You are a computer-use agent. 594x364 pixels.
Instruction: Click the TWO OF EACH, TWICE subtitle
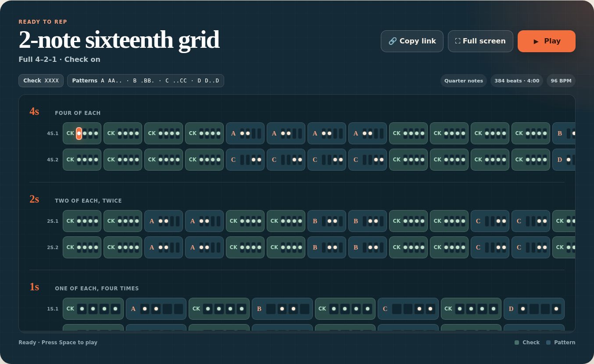pos(88,201)
